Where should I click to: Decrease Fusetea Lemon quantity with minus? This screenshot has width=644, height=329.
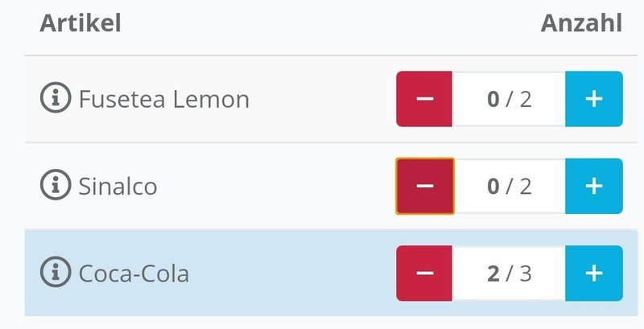(x=424, y=99)
